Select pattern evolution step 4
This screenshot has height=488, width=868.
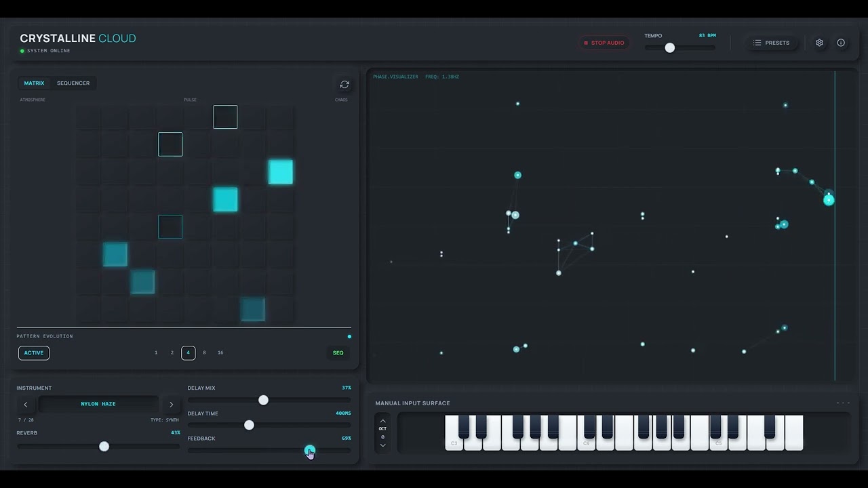point(189,352)
